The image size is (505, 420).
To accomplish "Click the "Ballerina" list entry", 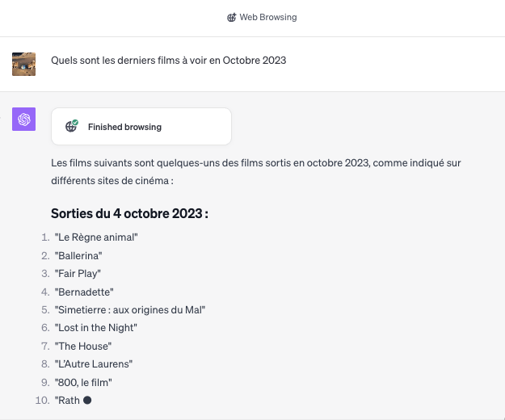I will click(78, 256).
